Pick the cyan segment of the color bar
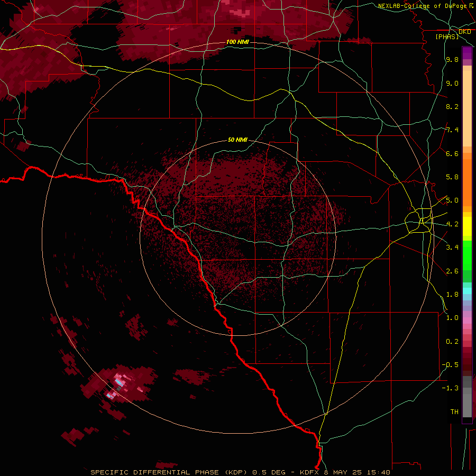Screen dimensions: 476x476 click(467, 291)
